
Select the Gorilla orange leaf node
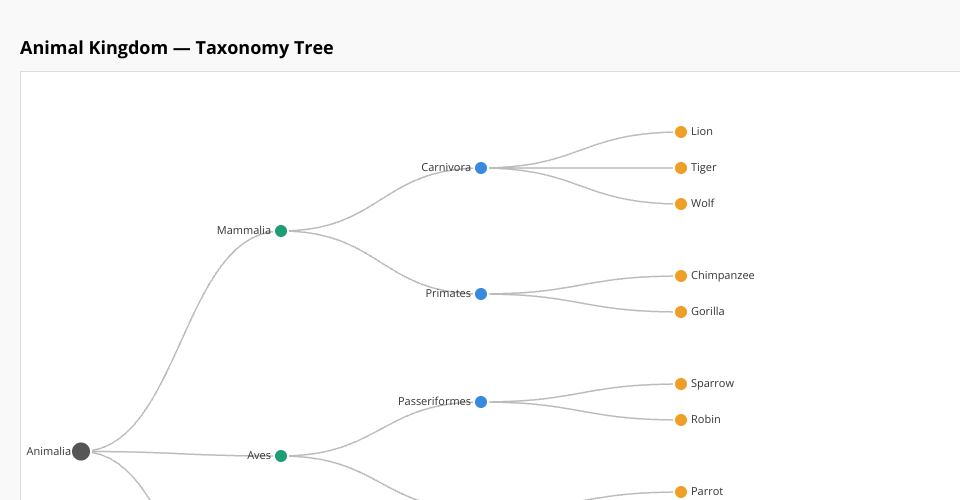tap(681, 312)
